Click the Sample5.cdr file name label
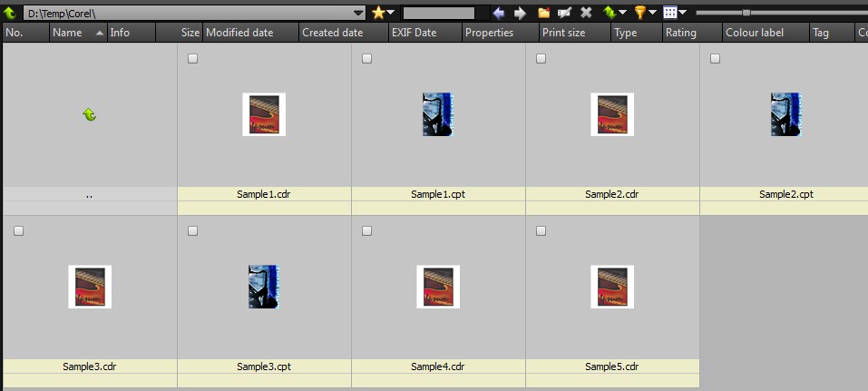The height and width of the screenshot is (391, 868). [x=612, y=367]
